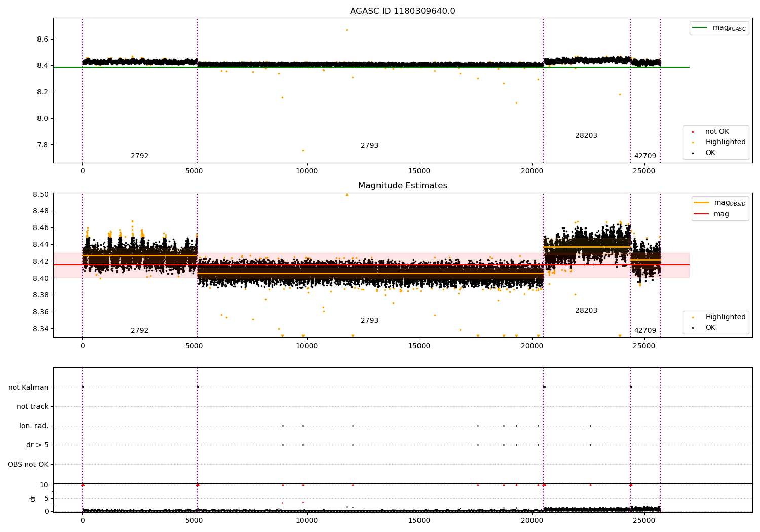760x532 pixels.
Task: Click the 8.0 y-tick in the top plot
Action: (x=43, y=119)
